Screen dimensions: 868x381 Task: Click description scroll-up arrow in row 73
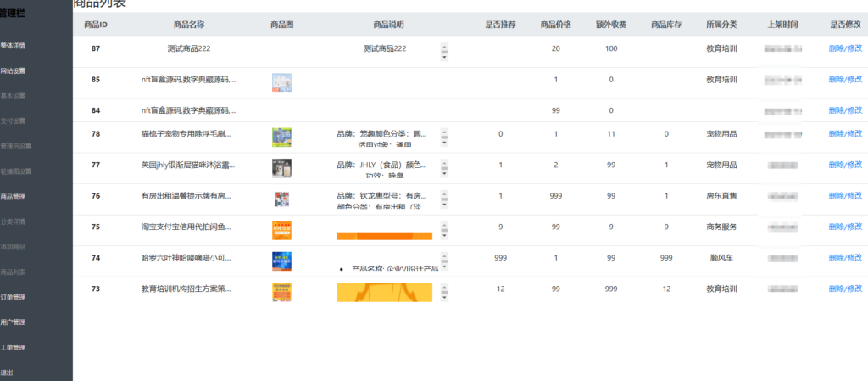[x=444, y=288]
